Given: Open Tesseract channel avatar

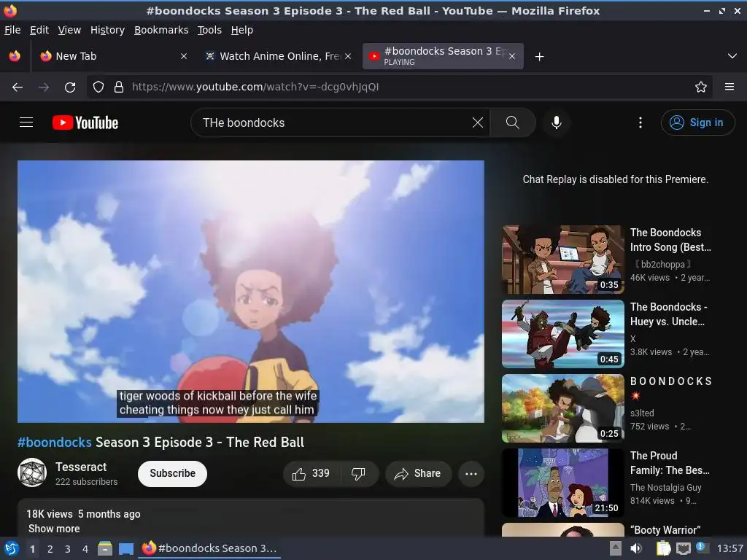Looking at the screenshot, I should 32,472.
